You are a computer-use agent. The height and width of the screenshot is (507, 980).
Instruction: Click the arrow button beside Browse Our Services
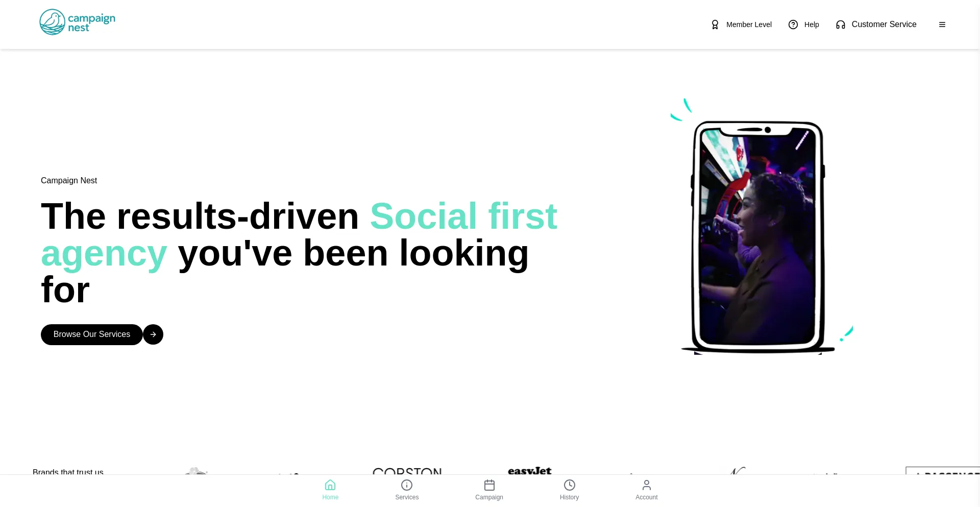(x=153, y=334)
